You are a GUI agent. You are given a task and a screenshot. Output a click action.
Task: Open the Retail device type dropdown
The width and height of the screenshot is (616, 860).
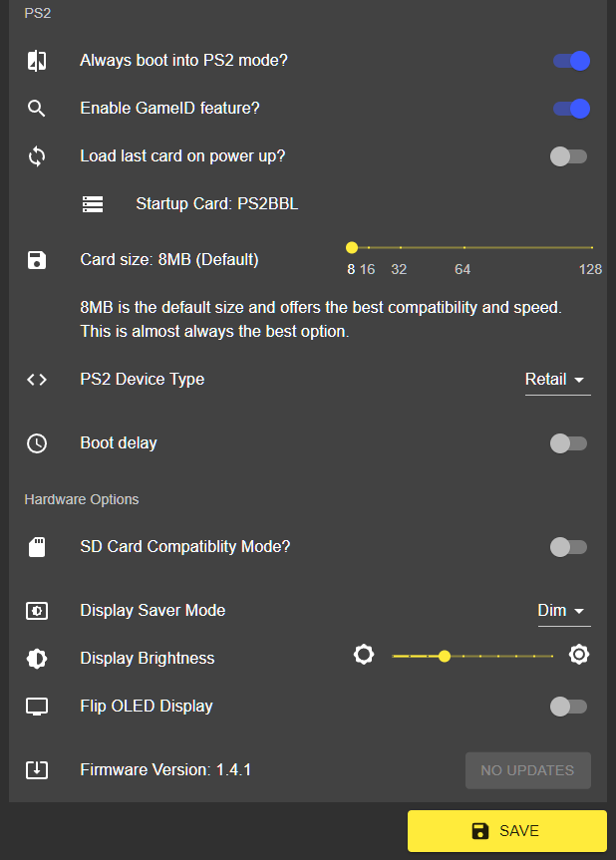click(x=556, y=380)
